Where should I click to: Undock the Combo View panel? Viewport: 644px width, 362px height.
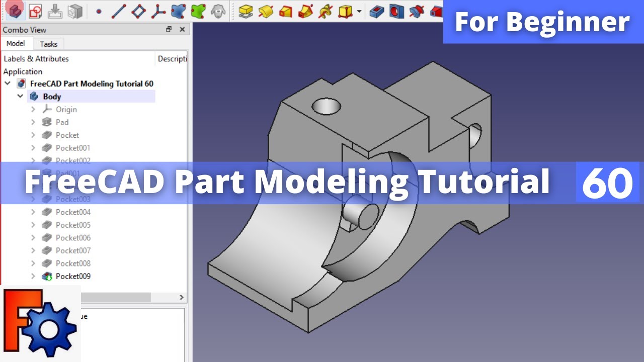169,30
